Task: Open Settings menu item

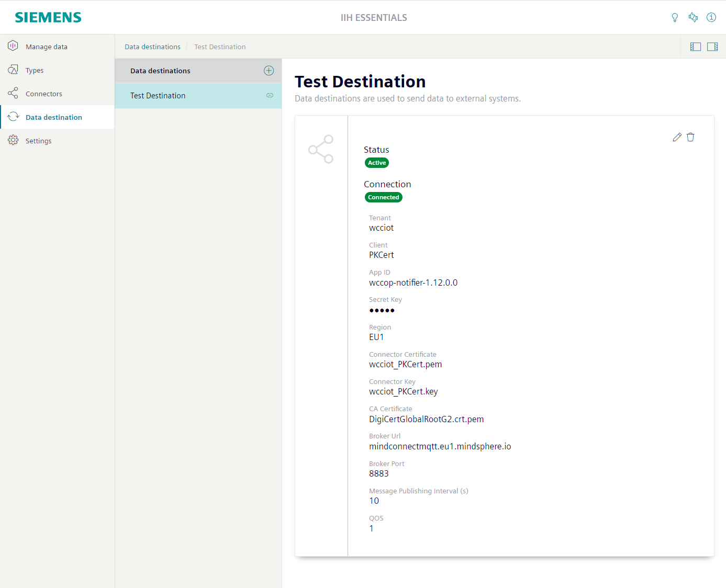Action: (57, 141)
